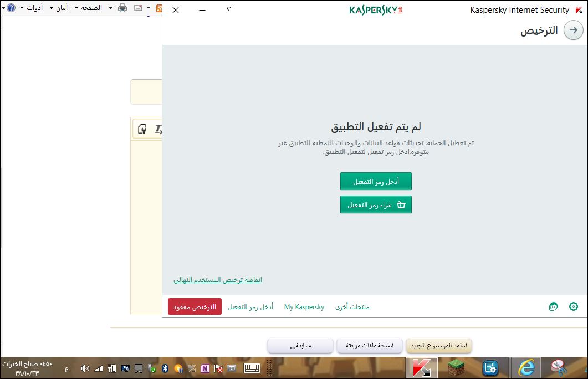Viewport: 588px width, 379px height.
Task: Click the OneNote icon in the system tray
Action: click(204, 368)
